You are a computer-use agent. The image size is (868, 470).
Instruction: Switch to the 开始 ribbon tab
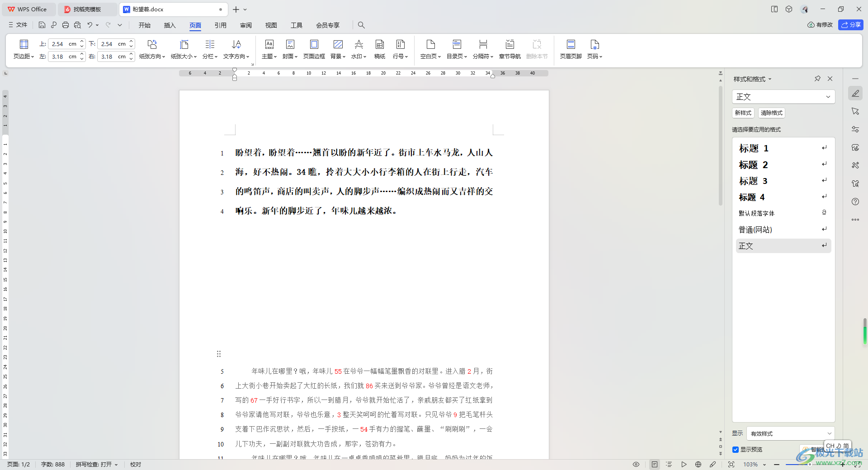point(145,25)
